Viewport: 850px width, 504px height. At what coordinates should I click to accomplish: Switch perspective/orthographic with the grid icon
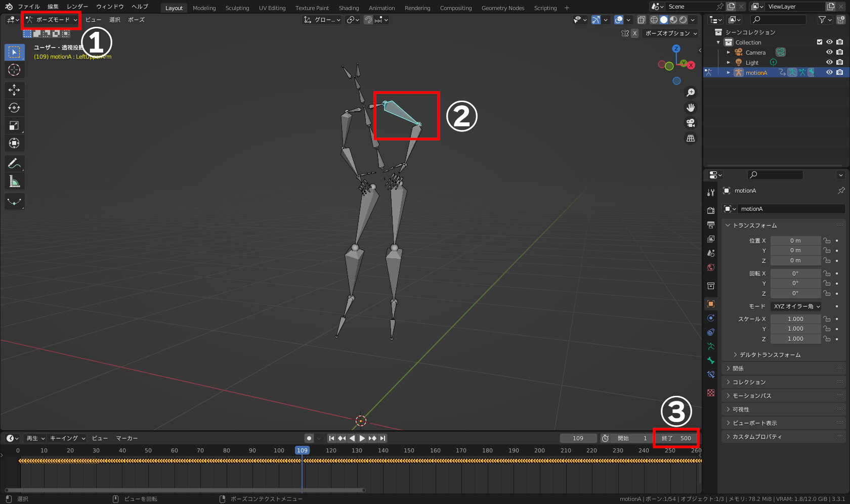(691, 138)
